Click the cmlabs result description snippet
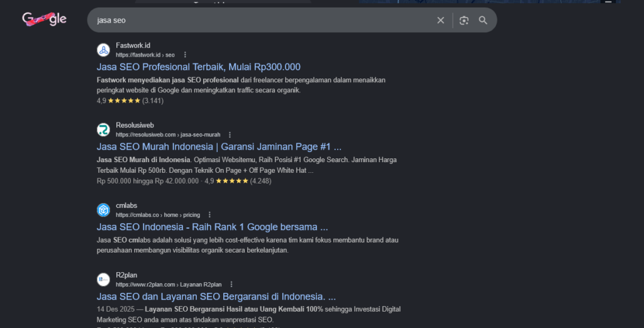This screenshot has height=328, width=644. tap(248, 245)
